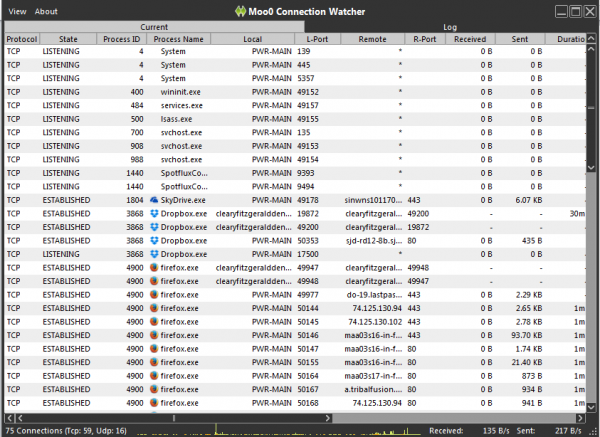Sort by the Process Name column header
The height and width of the screenshot is (437, 600).
click(178, 39)
